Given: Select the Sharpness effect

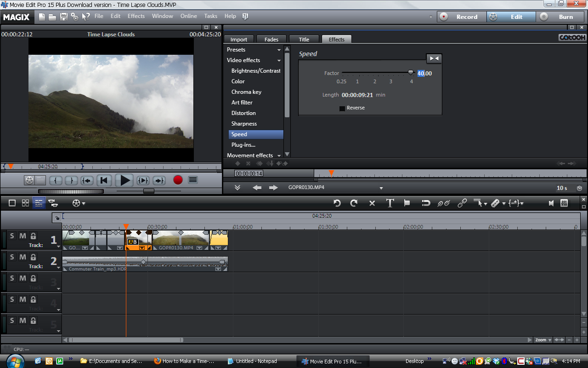Looking at the screenshot, I should coord(244,123).
